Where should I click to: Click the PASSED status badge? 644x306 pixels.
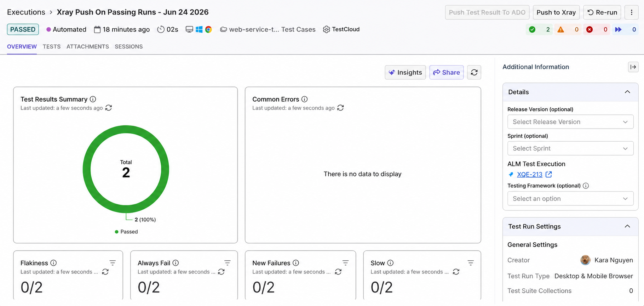[23, 29]
